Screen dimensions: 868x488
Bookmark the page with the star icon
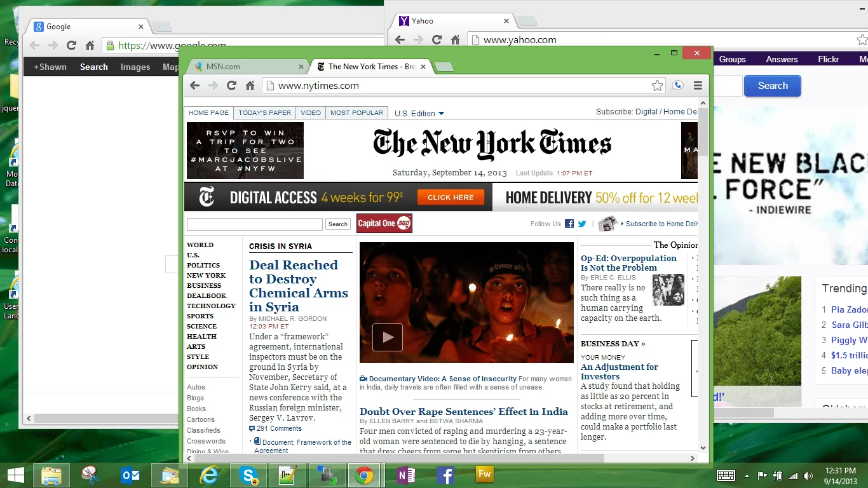point(658,86)
